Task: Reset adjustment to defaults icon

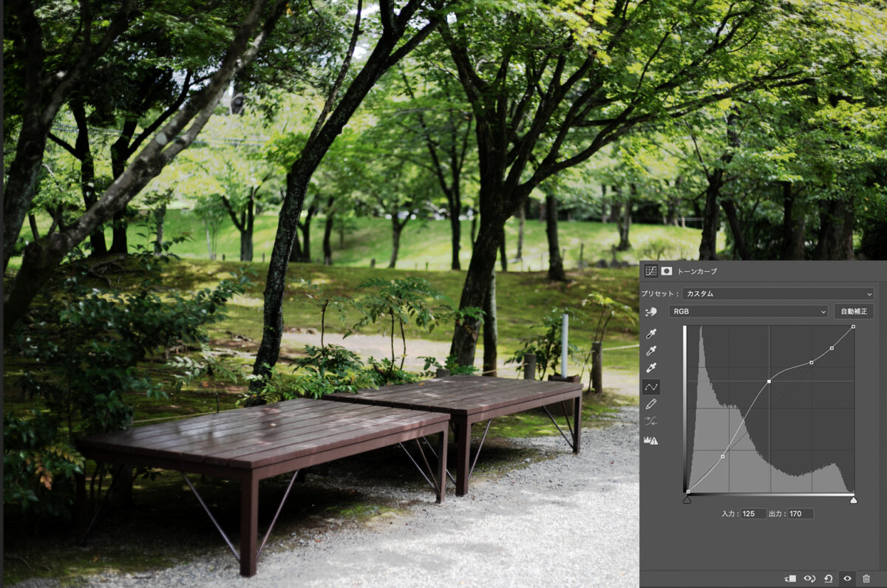Action: point(829,578)
